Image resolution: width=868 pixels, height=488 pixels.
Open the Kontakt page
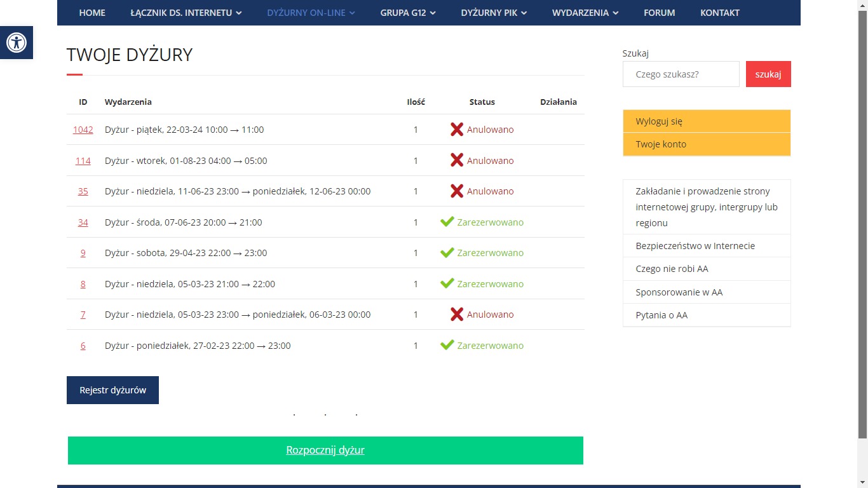[x=719, y=13]
